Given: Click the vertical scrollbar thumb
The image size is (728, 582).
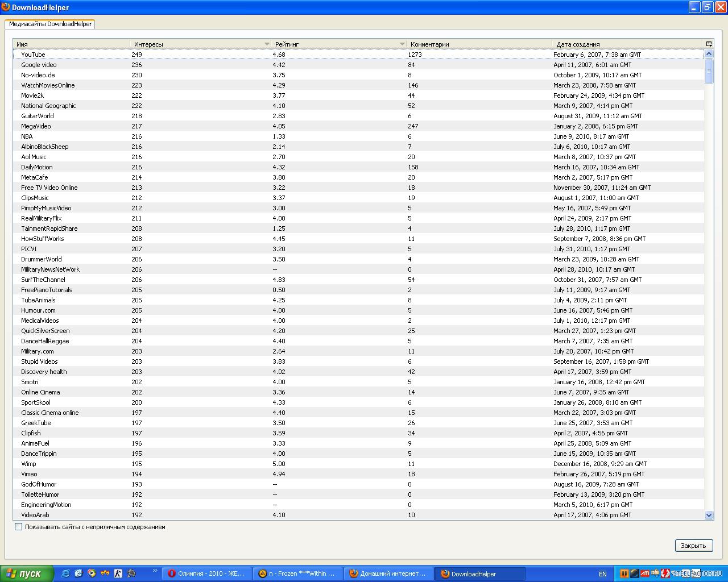Looking at the screenshot, I should 709,72.
